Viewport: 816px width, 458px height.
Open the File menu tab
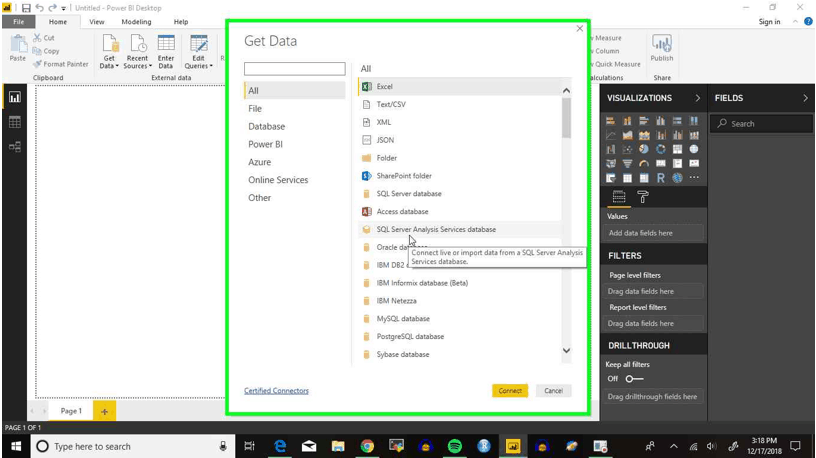click(19, 22)
